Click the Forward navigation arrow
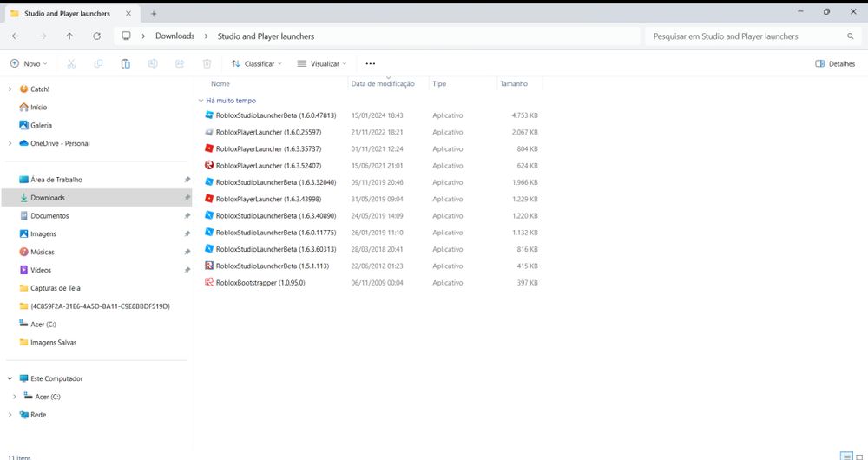 [43, 36]
